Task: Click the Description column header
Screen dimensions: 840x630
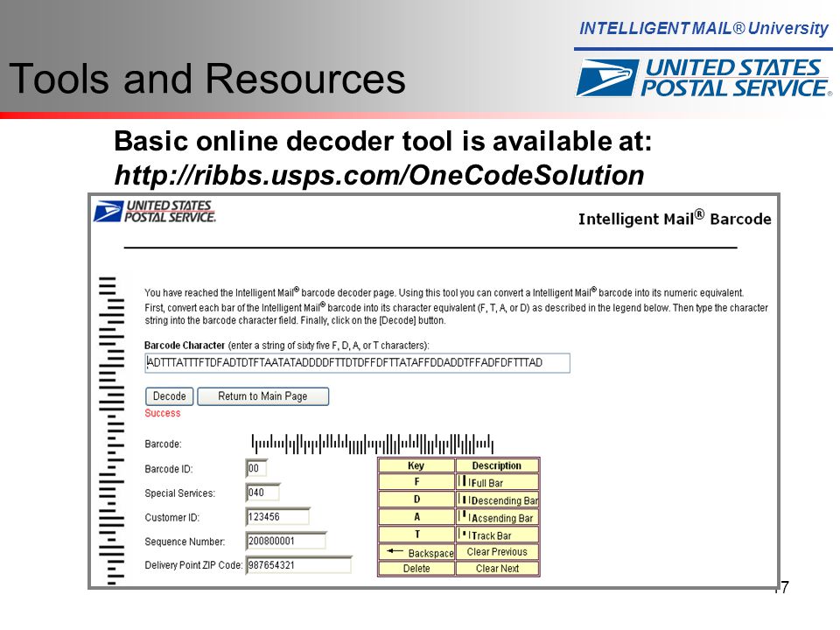Action: (x=497, y=465)
